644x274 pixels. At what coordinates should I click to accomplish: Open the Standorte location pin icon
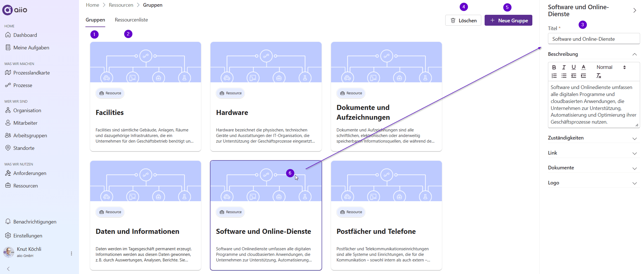point(8,148)
